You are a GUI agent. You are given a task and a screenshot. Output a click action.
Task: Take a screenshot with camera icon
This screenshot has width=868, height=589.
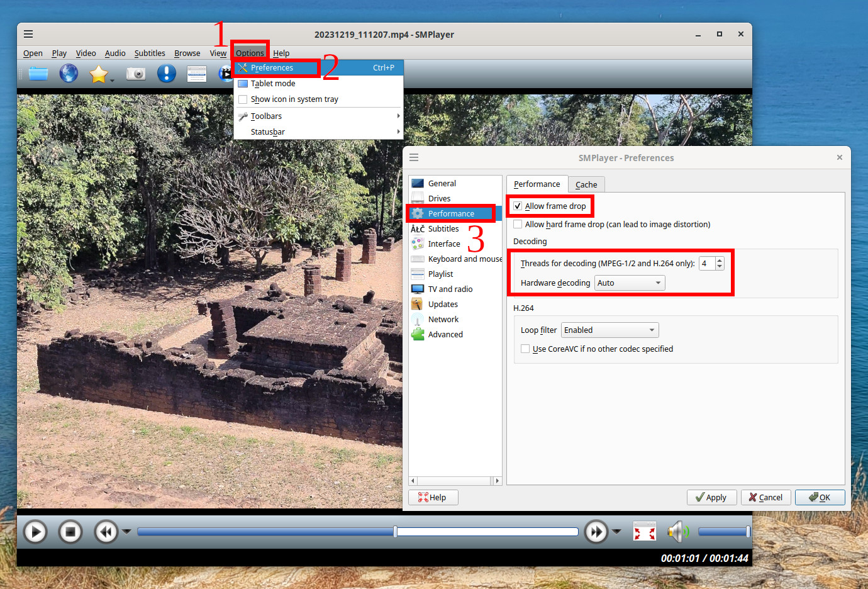point(136,74)
